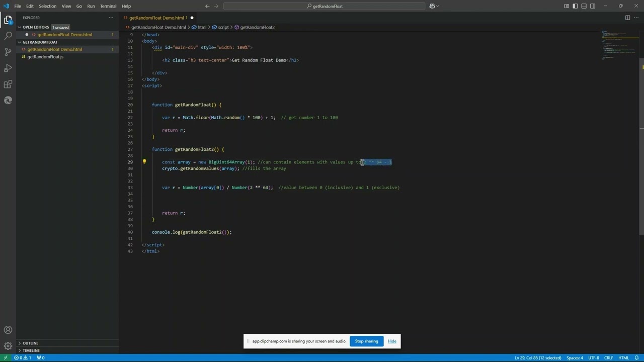Viewport: 644px width, 362px height.
Task: Open the activity bar view below Extensions
Action: coord(8,101)
